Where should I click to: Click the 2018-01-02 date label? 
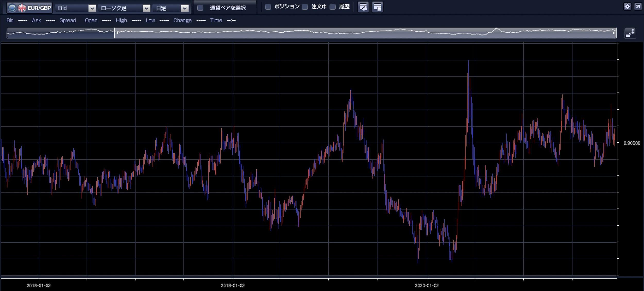pyautogui.click(x=39, y=286)
